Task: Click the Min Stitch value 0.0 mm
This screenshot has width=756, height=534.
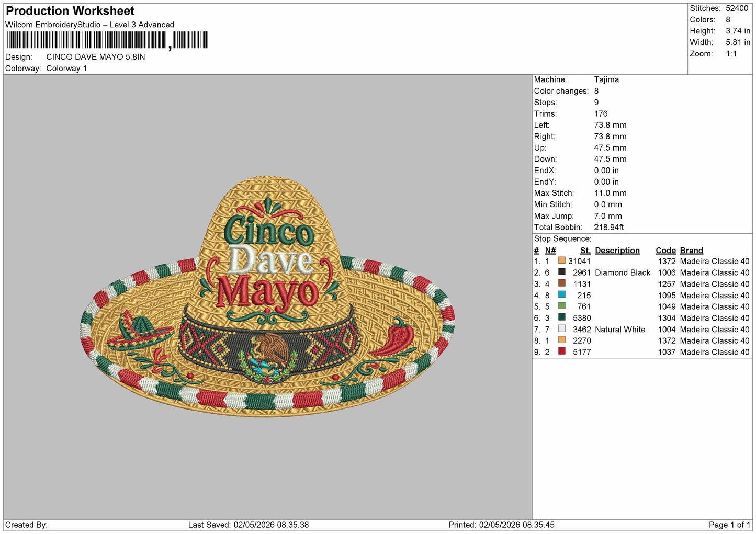Action: [x=608, y=204]
